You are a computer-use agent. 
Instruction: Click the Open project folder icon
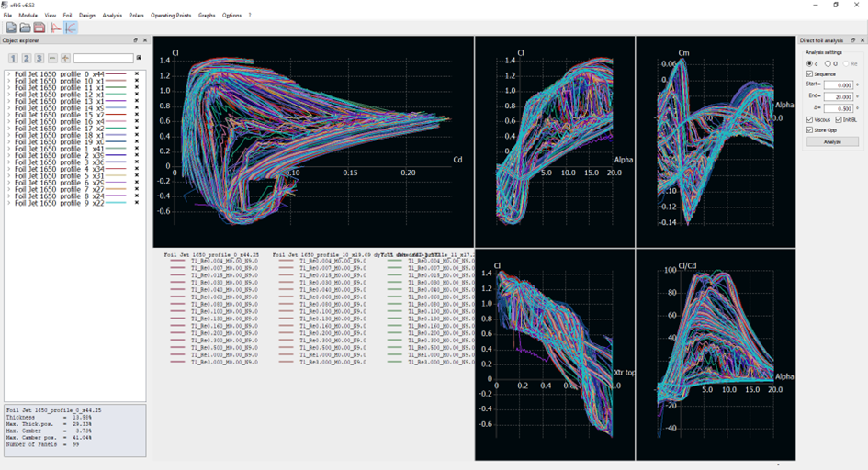[26, 28]
